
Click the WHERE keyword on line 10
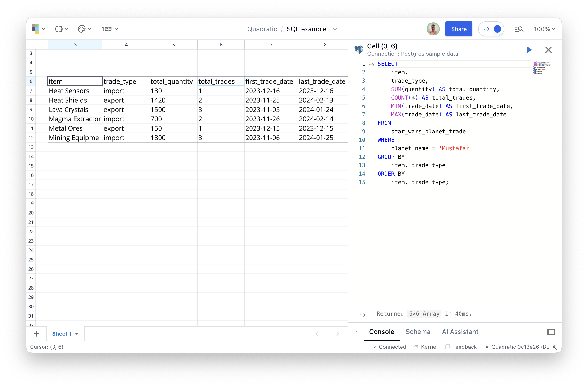386,140
